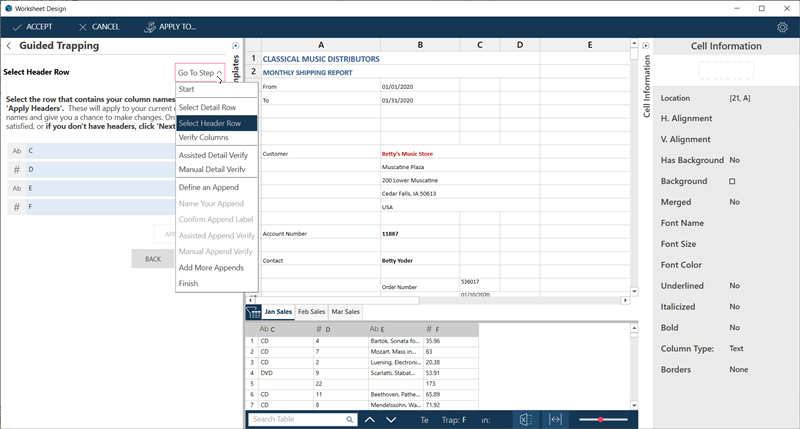
Task: Click the Ab type icon for column C
Action: 17,151
